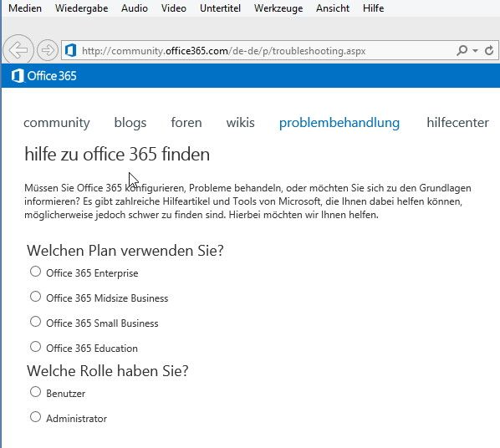
Task: Open the Medien menu
Action: click(25, 8)
